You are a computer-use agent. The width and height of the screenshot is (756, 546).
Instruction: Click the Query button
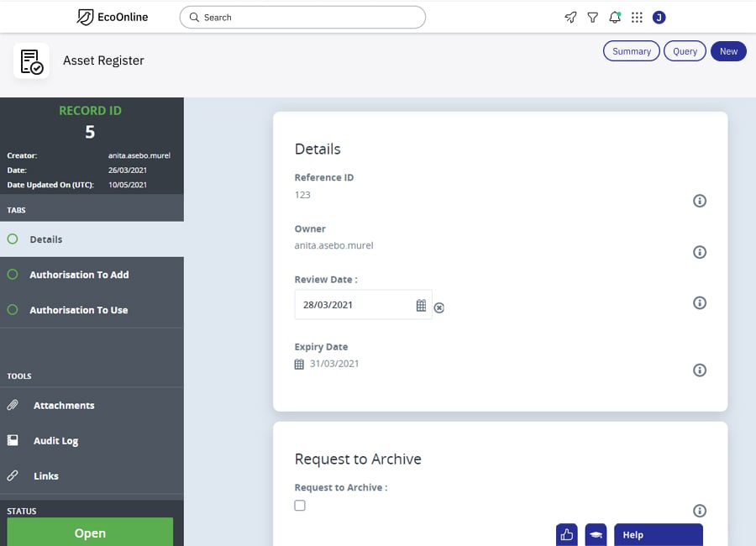click(685, 51)
